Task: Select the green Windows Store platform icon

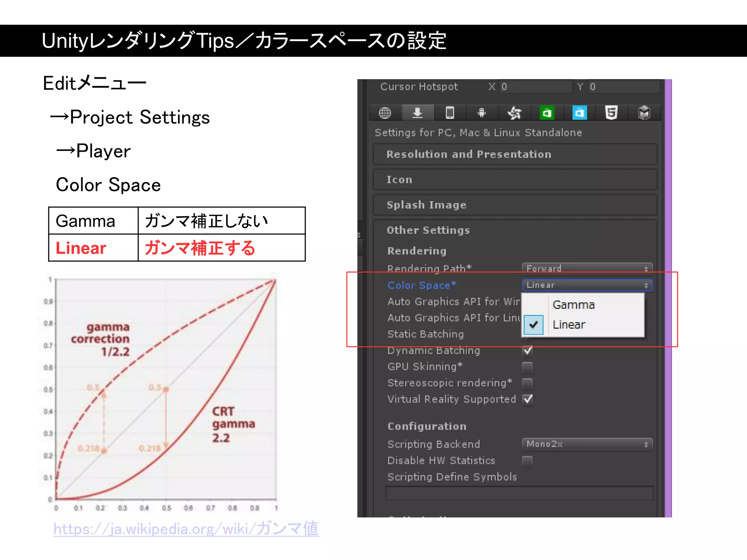Action: pos(547,113)
